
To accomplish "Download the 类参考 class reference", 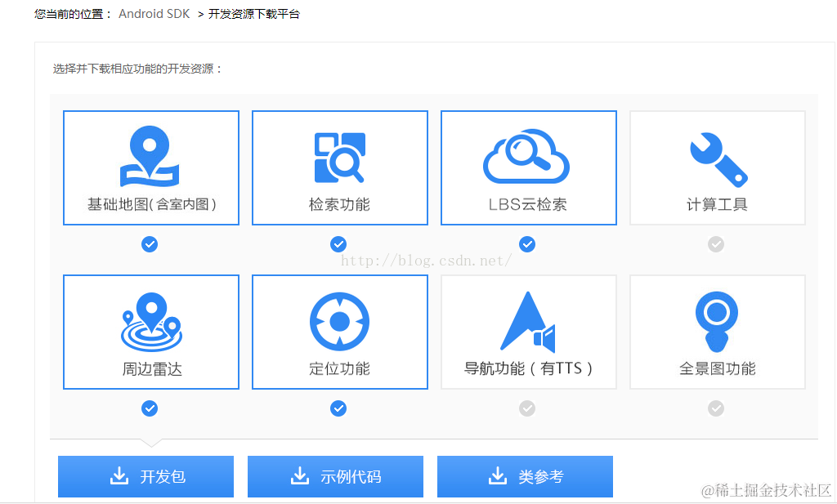I will [525, 476].
